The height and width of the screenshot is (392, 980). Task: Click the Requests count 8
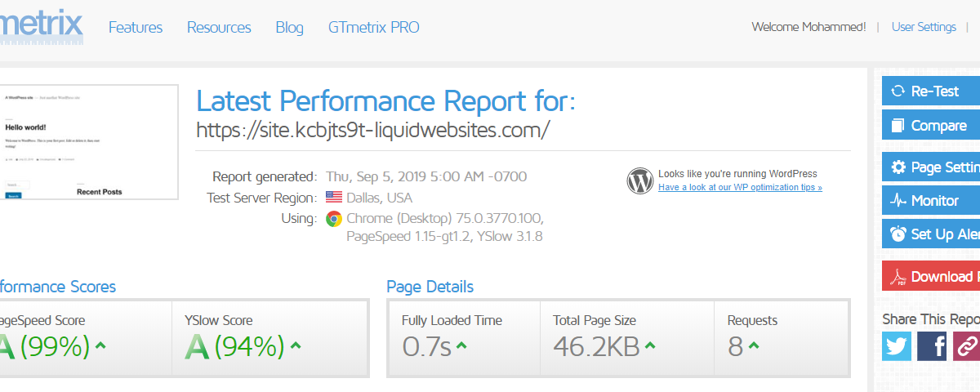[735, 347]
